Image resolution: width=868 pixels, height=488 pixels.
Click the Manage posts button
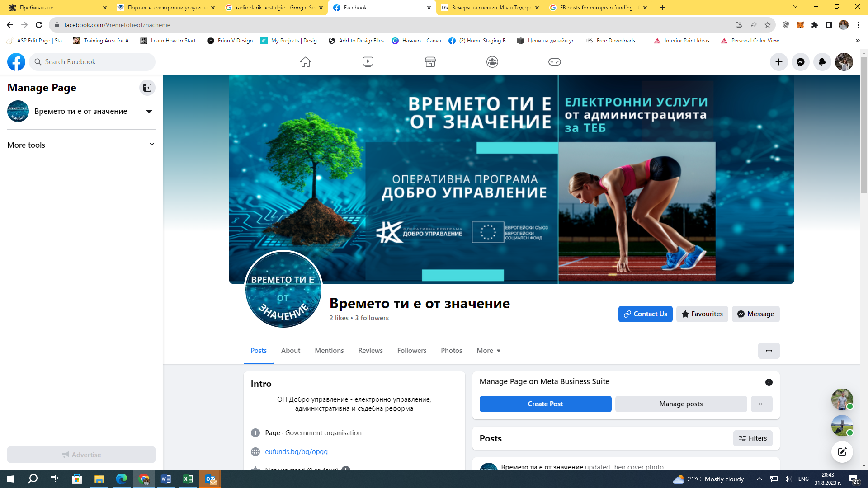(681, 404)
